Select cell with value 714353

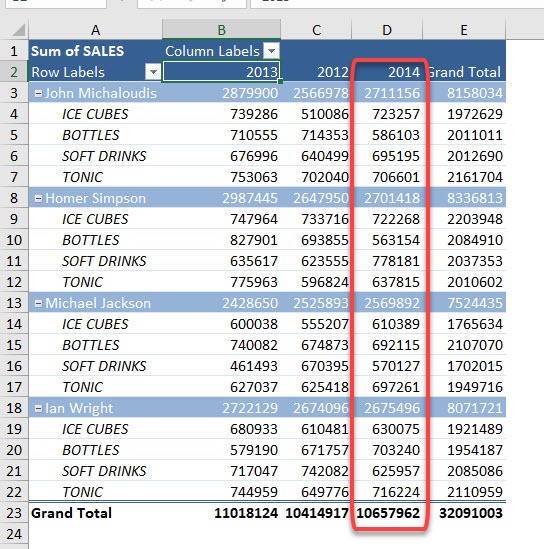(316, 135)
